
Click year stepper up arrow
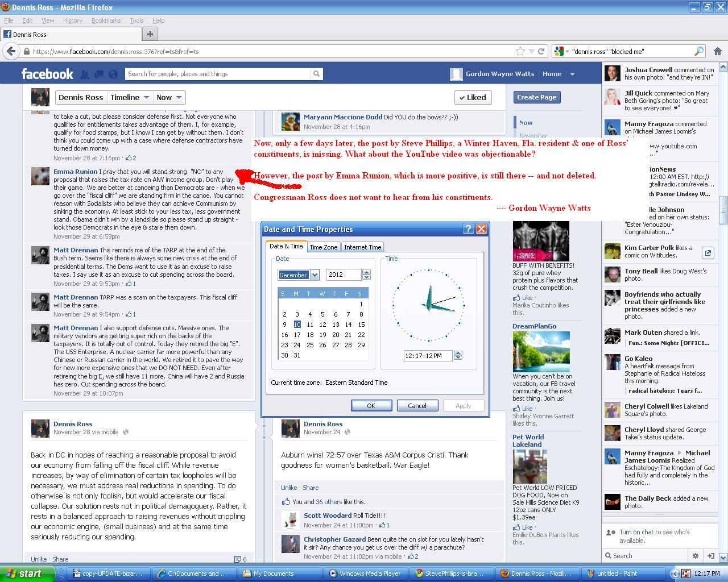pyautogui.click(x=366, y=272)
